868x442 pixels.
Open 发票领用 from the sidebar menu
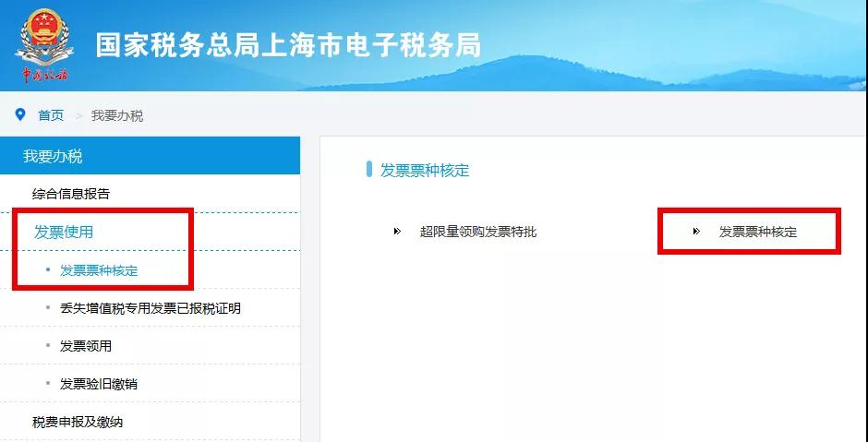pos(86,346)
